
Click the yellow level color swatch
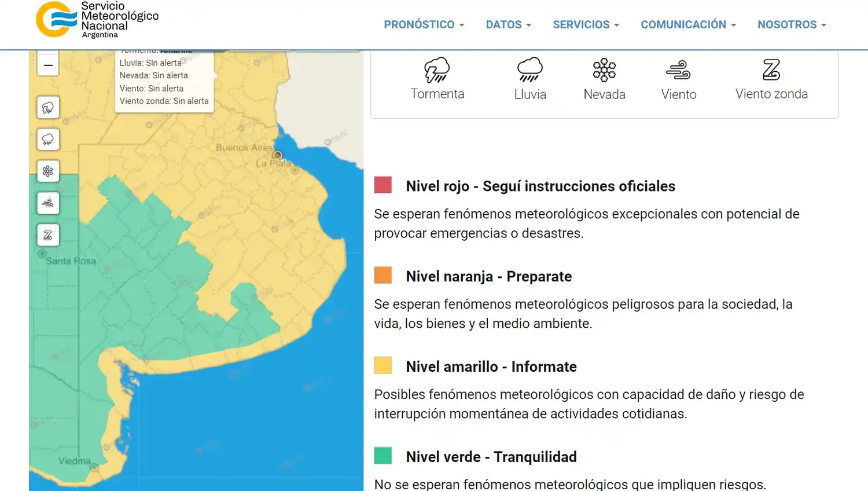pos(383,365)
